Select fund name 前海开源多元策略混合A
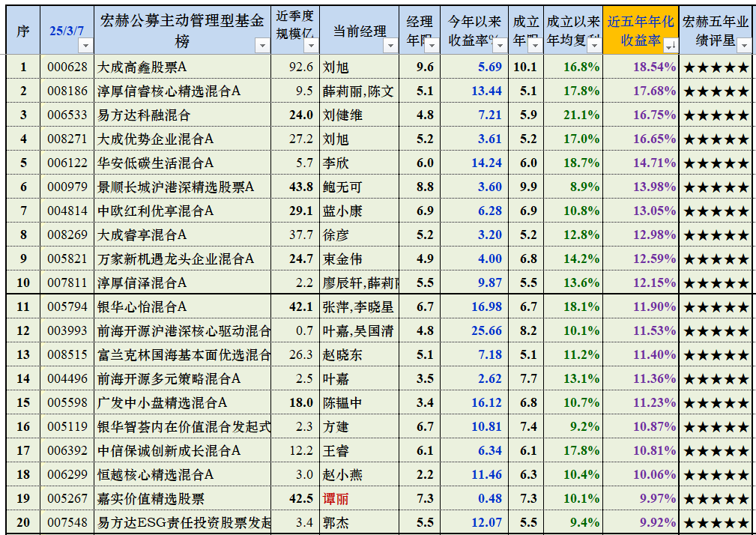 point(169,379)
